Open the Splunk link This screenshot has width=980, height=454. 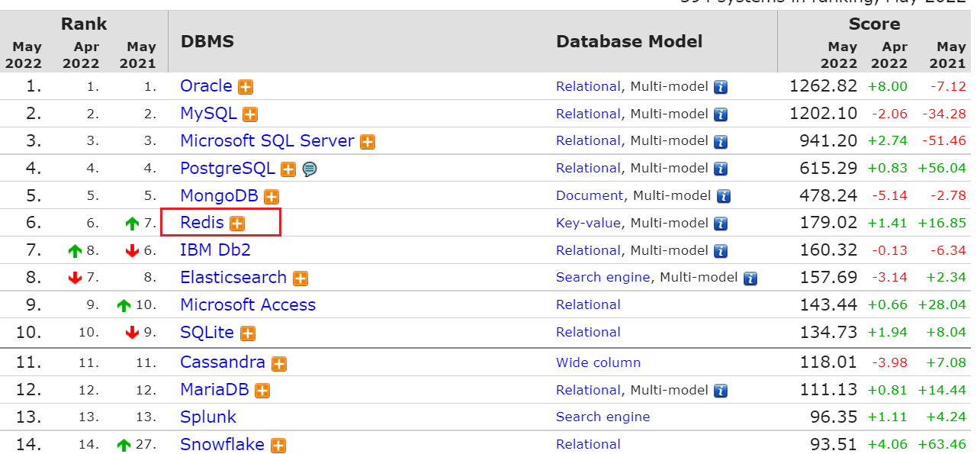208,417
